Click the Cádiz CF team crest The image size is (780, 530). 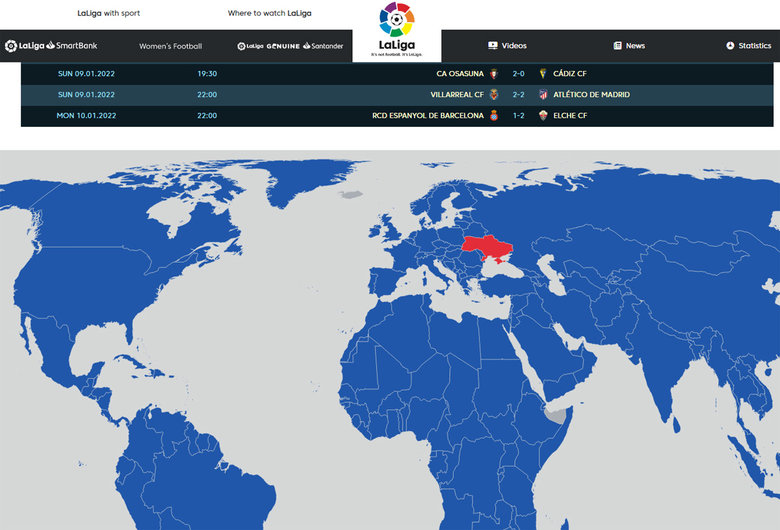point(543,74)
